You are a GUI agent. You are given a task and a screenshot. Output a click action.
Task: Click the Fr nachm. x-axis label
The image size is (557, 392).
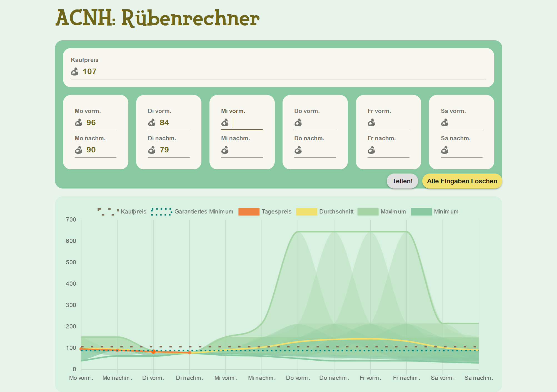[x=406, y=378]
